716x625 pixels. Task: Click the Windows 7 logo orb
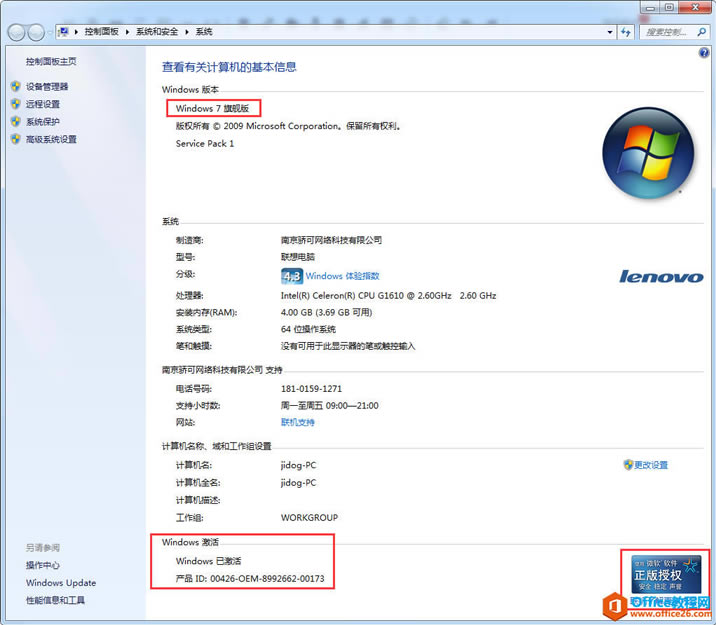pyautogui.click(x=648, y=153)
